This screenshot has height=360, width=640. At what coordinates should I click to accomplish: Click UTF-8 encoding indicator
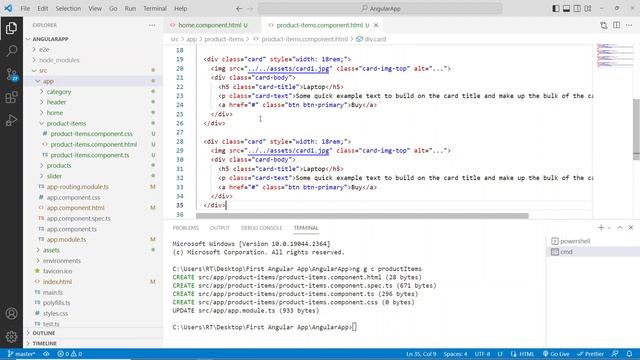pos(482,354)
